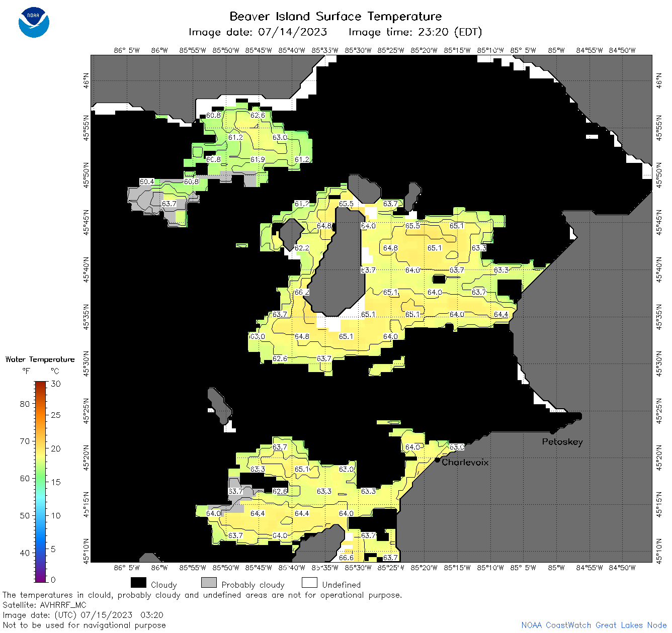The height and width of the screenshot is (633, 672).
Task: Click the Undefined legend label text
Action: pos(342,585)
